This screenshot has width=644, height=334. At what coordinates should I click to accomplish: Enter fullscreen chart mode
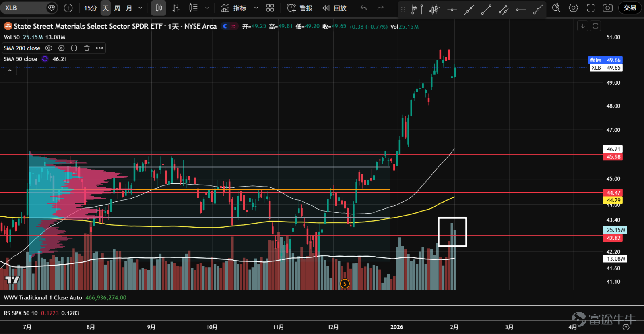click(x=591, y=8)
